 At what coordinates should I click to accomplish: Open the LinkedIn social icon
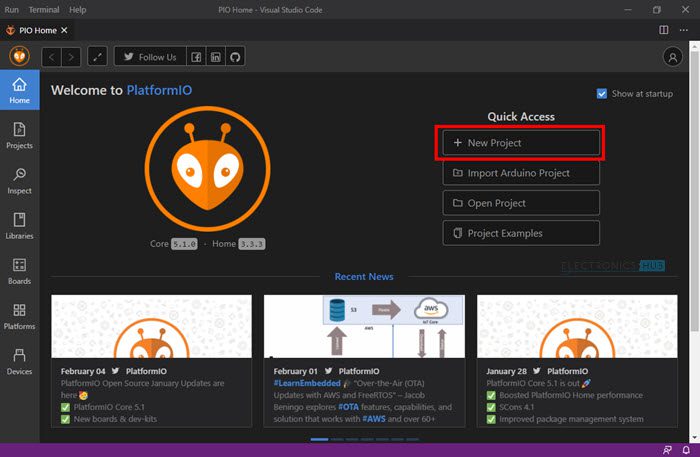click(x=216, y=57)
